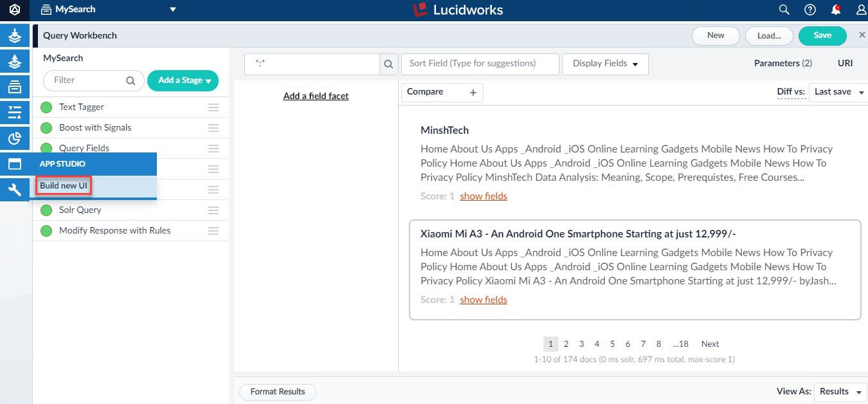Screen dimensions: 868x404
Task: Select the Modify Response with Rules stage
Action: point(131,231)
